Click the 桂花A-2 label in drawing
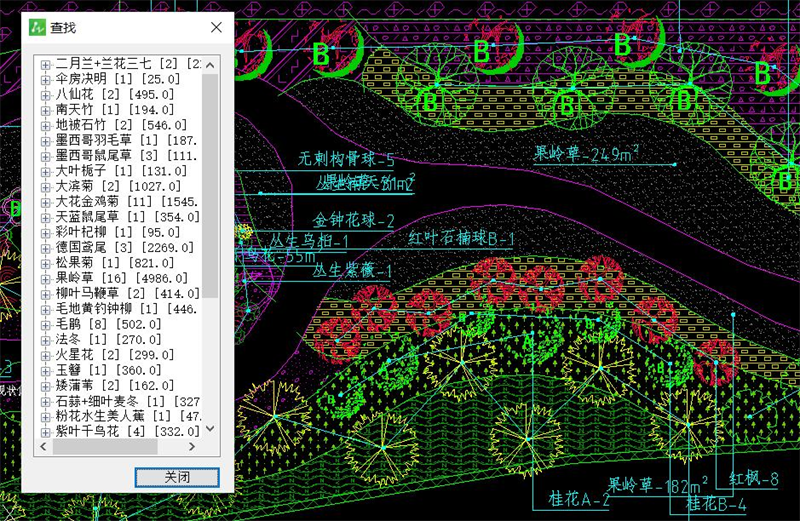 [x=579, y=499]
